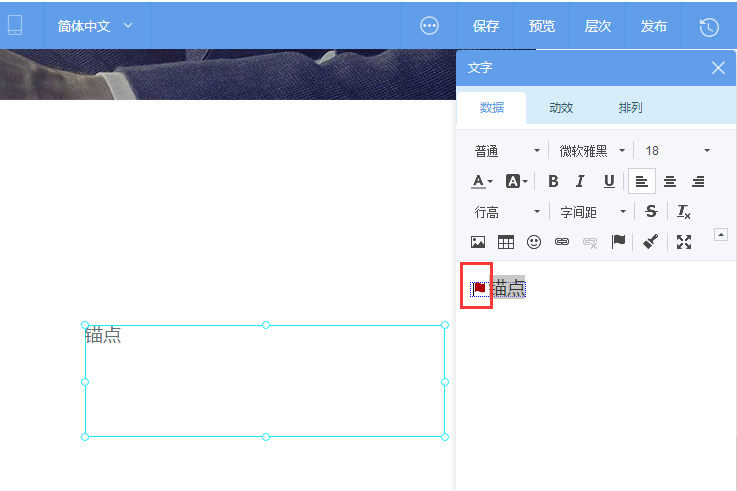
Task: Clear formatting with the Tx icon
Action: [683, 212]
